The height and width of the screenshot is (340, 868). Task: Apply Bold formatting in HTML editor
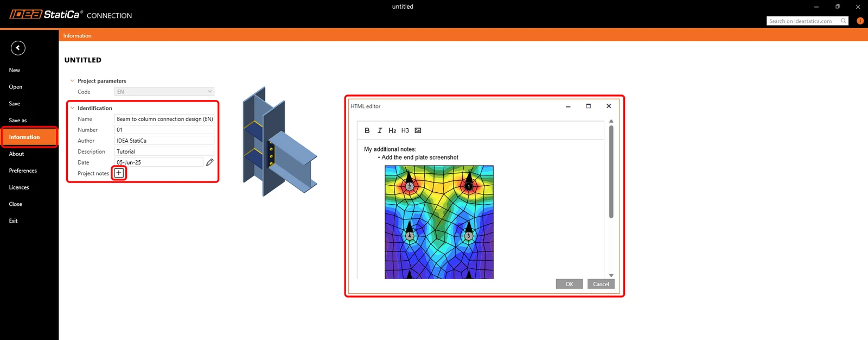pyautogui.click(x=367, y=130)
